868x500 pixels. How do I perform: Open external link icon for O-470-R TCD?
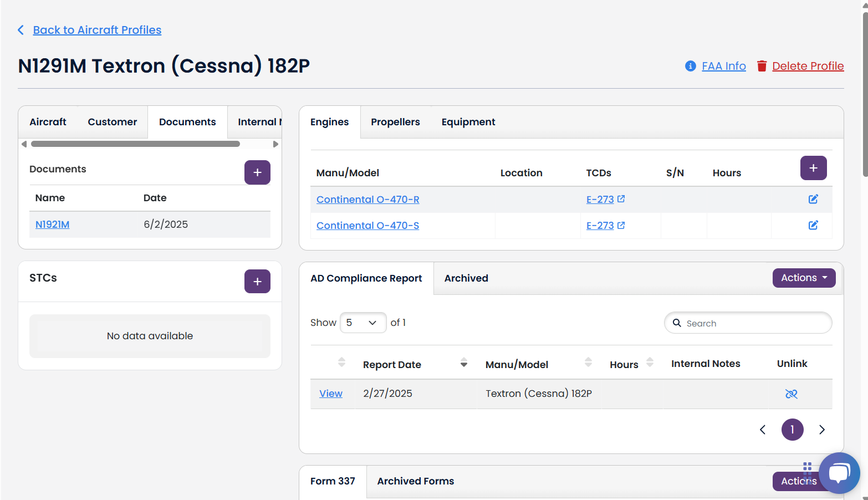click(x=621, y=198)
